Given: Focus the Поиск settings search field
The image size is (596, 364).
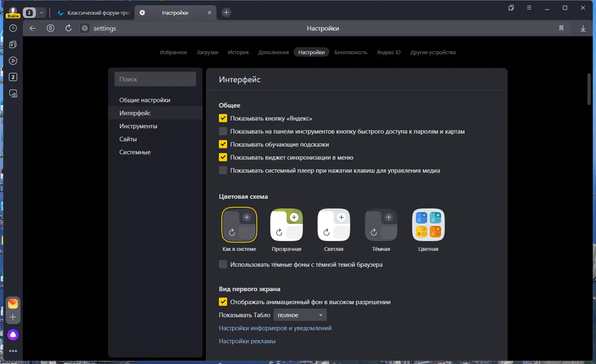Looking at the screenshot, I should coord(155,79).
